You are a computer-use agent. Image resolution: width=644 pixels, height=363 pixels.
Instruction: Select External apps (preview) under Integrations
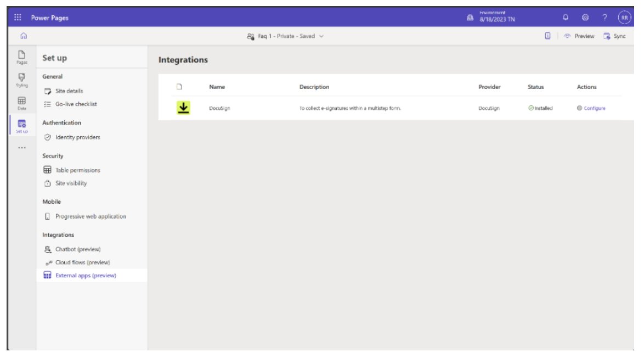pos(85,275)
